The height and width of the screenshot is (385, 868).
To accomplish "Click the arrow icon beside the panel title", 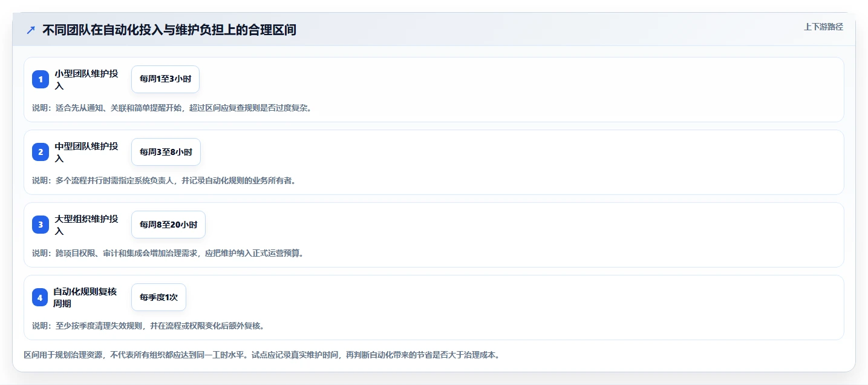I will 31,30.
